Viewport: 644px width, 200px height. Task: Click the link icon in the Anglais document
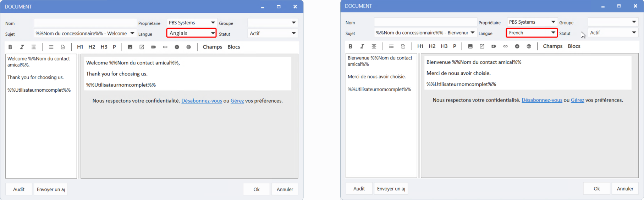point(165,47)
